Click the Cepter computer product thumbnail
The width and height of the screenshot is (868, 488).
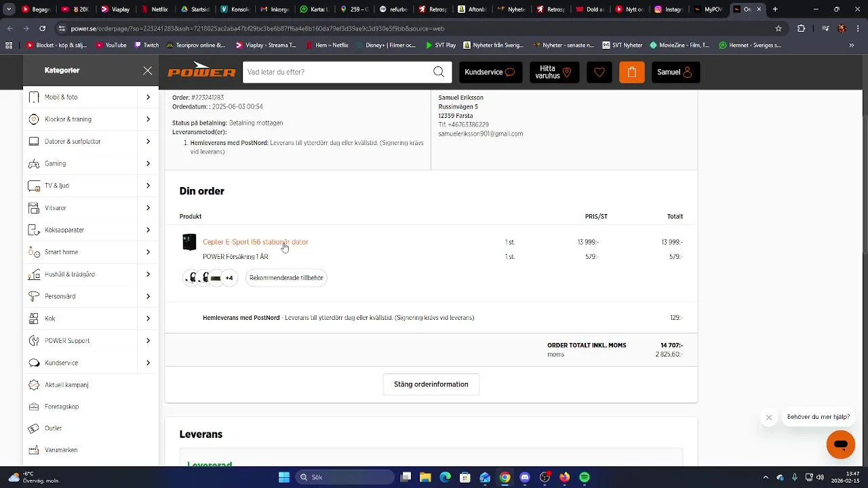click(x=189, y=242)
